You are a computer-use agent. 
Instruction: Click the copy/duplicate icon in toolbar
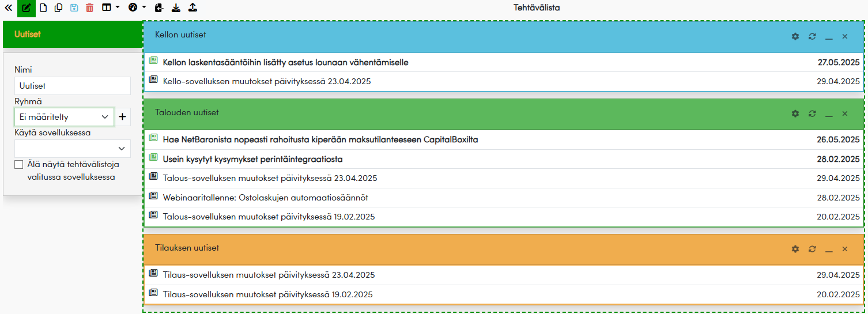coord(58,8)
